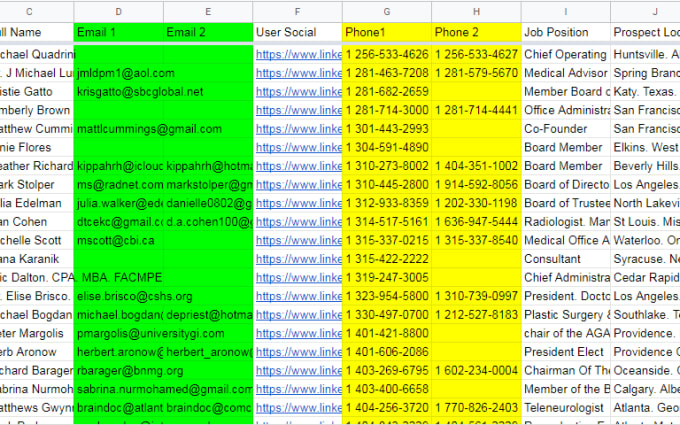This screenshot has width=680, height=425.
Task: Select phone cell 1 281-463-7208
Action: point(387,73)
